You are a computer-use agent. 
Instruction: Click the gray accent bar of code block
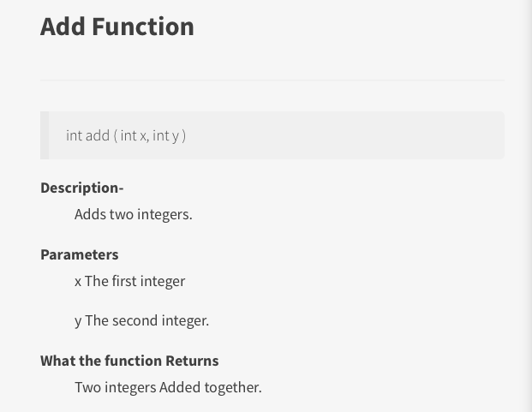(x=45, y=135)
